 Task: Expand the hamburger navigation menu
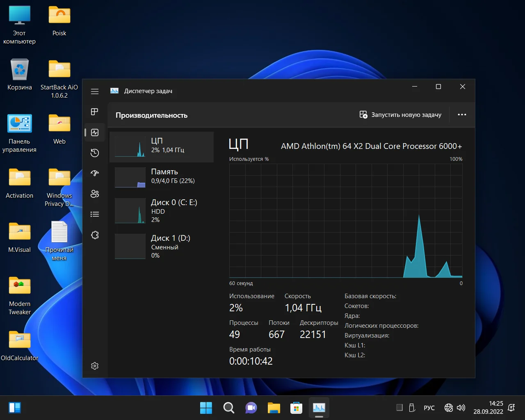click(95, 91)
